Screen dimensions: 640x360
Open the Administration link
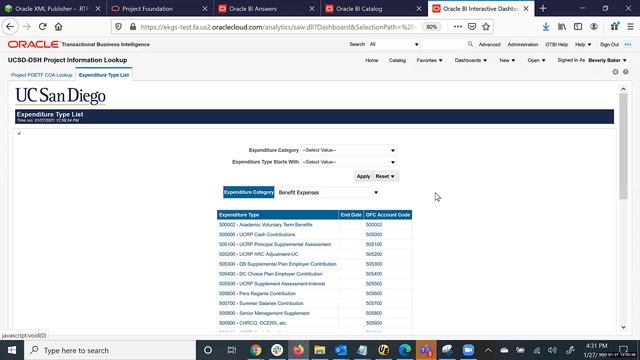pyautogui.click(x=523, y=44)
